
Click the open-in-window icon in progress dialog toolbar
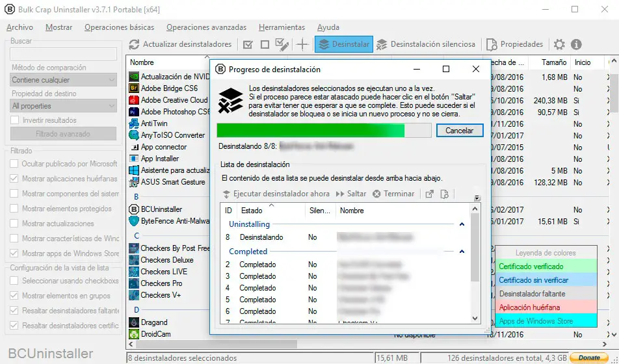tap(429, 194)
